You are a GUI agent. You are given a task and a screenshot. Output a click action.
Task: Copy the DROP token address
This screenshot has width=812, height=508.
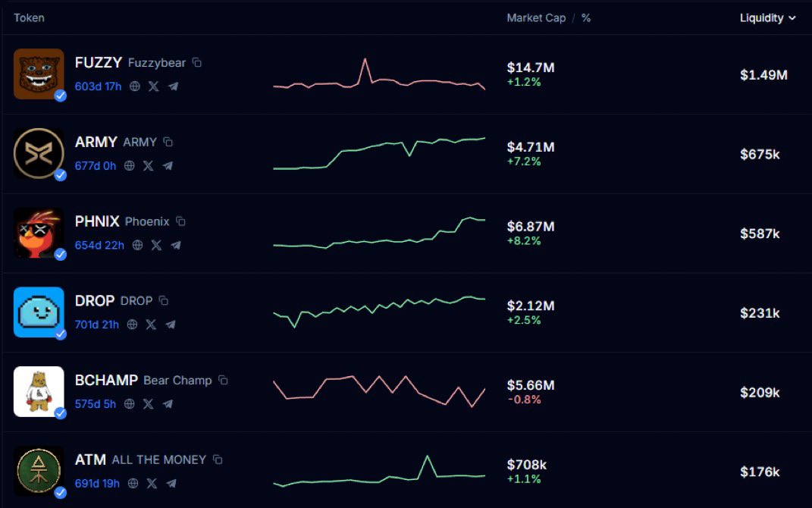[x=164, y=301]
